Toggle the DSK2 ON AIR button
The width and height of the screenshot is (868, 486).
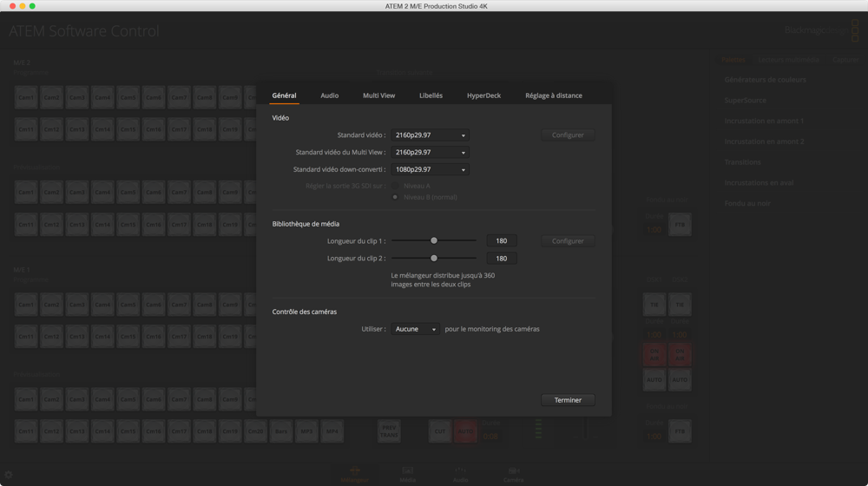pos(680,355)
